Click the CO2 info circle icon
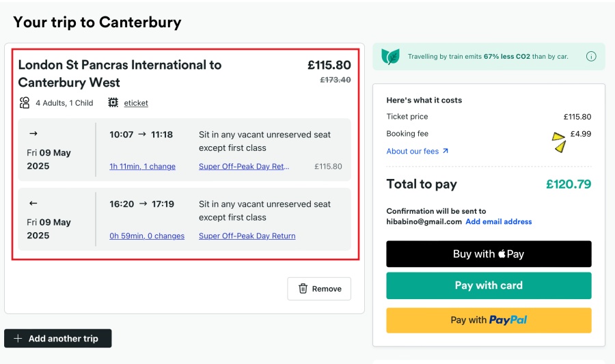 click(x=590, y=57)
